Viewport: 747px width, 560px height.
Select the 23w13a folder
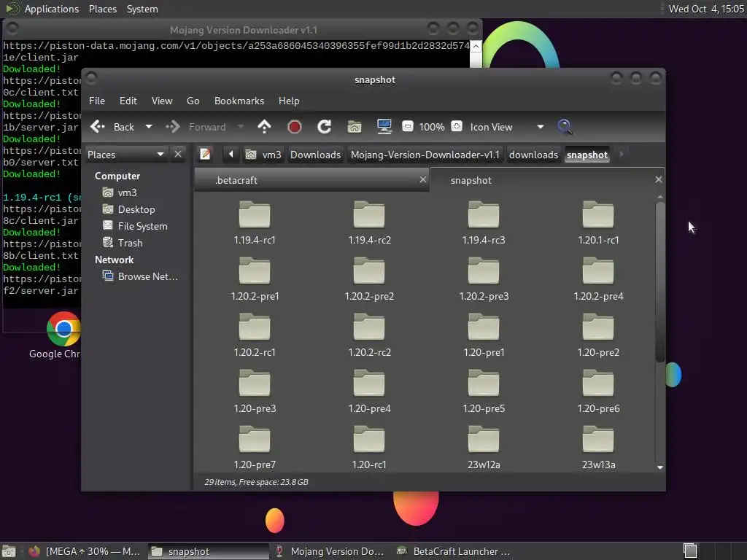click(598, 448)
